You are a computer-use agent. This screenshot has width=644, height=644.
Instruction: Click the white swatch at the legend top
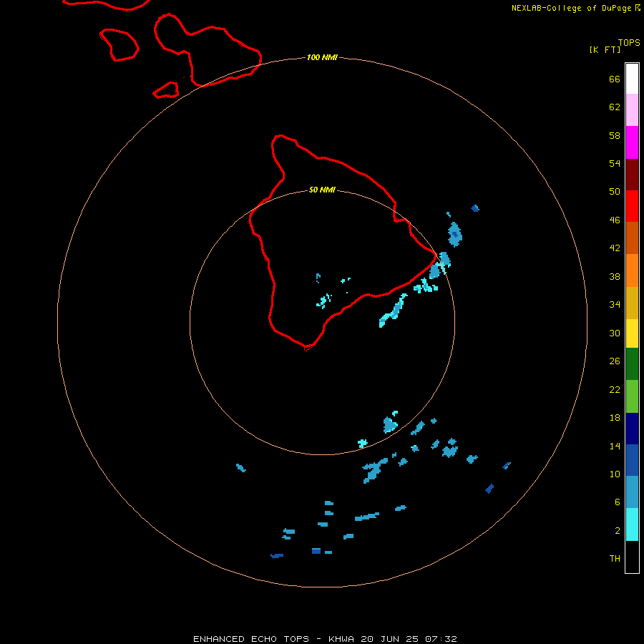632,79
